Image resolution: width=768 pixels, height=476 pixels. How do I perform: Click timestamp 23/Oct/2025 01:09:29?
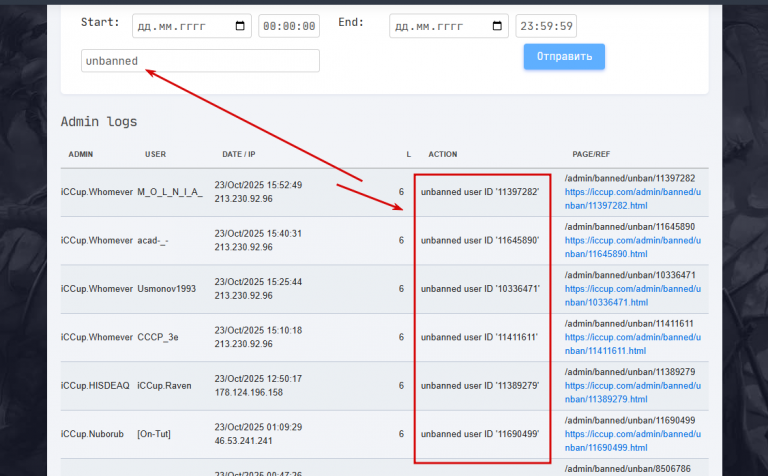[258, 428]
